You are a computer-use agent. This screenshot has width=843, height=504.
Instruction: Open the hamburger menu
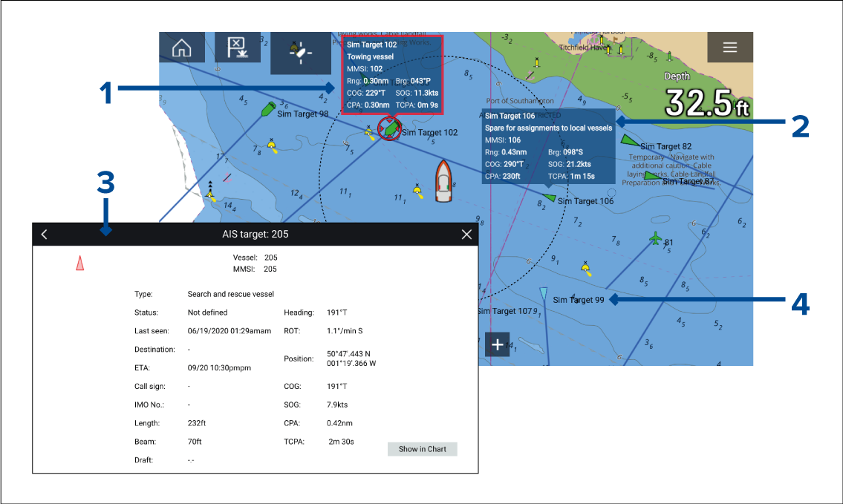pos(729,48)
